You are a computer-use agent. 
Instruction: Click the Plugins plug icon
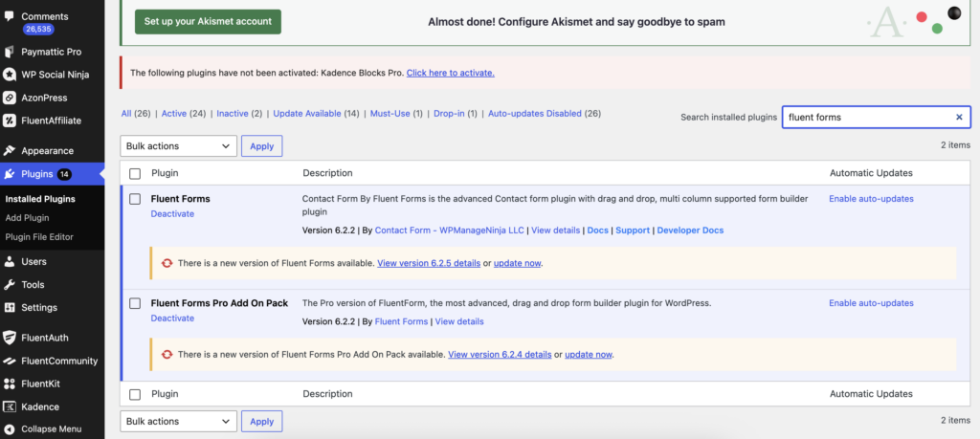click(x=10, y=174)
